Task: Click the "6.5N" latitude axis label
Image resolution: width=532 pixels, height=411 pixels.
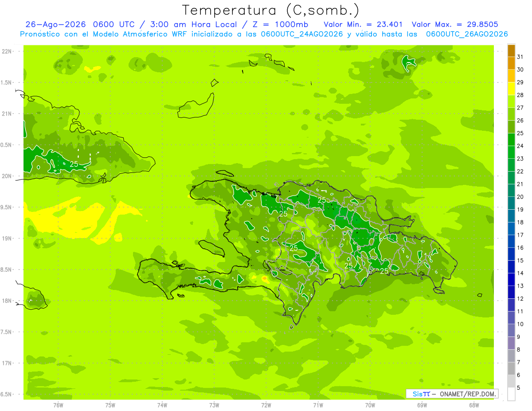Action: click(7, 394)
